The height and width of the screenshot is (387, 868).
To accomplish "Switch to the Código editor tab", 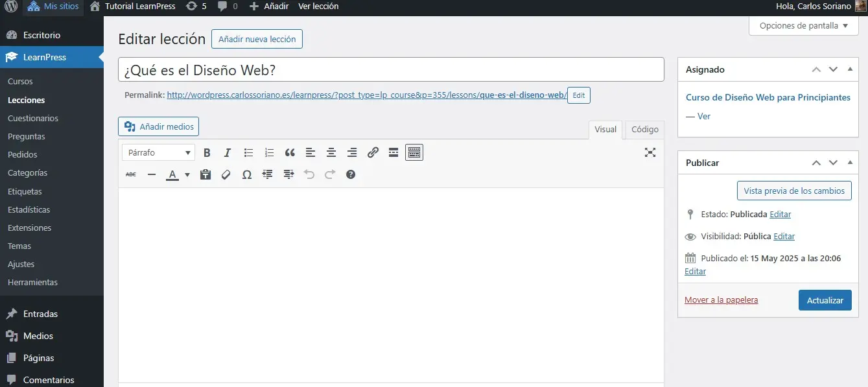I will pyautogui.click(x=645, y=130).
